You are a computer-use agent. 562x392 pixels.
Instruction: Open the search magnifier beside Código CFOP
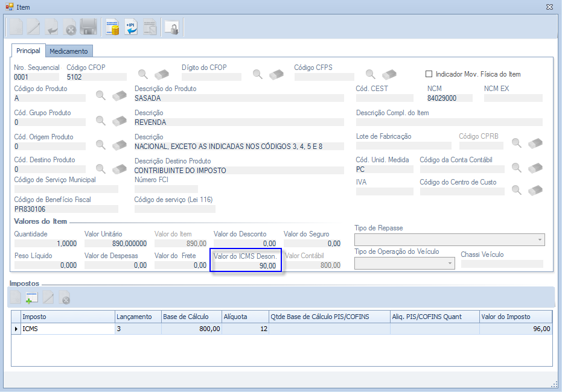pos(143,74)
